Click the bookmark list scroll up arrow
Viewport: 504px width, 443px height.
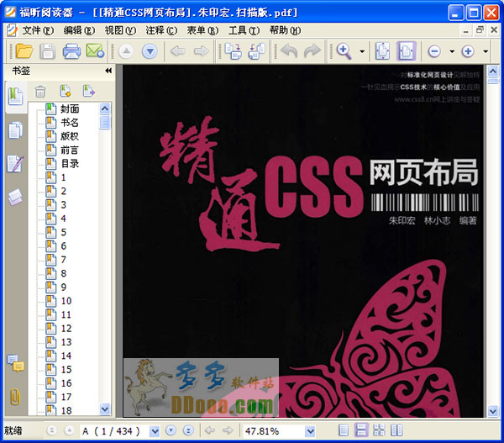105,108
